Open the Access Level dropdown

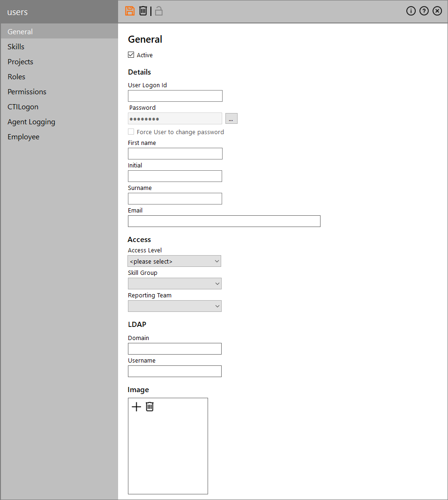pyautogui.click(x=174, y=261)
